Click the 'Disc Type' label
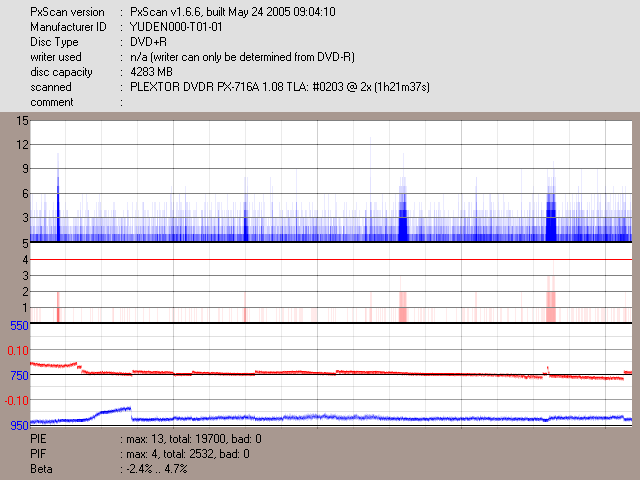Image resolution: width=640 pixels, height=480 pixels. [54, 42]
